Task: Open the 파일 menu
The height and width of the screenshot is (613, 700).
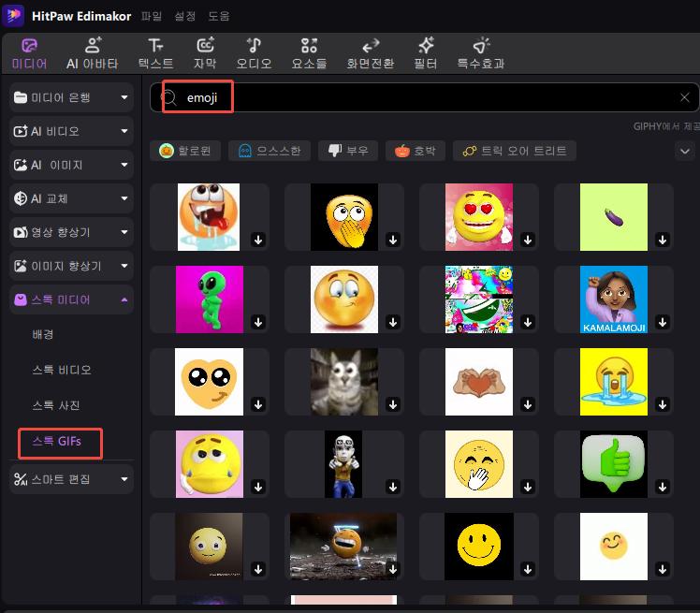Action: pyautogui.click(x=152, y=16)
